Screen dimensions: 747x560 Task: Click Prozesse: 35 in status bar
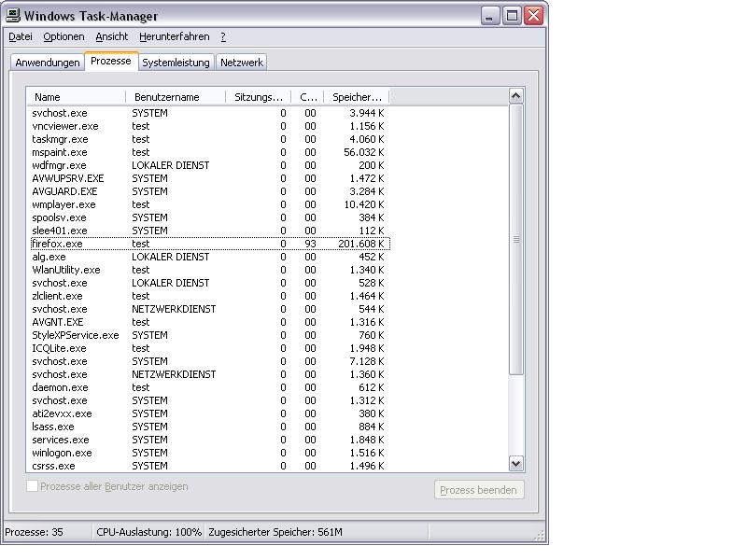pyautogui.click(x=34, y=532)
